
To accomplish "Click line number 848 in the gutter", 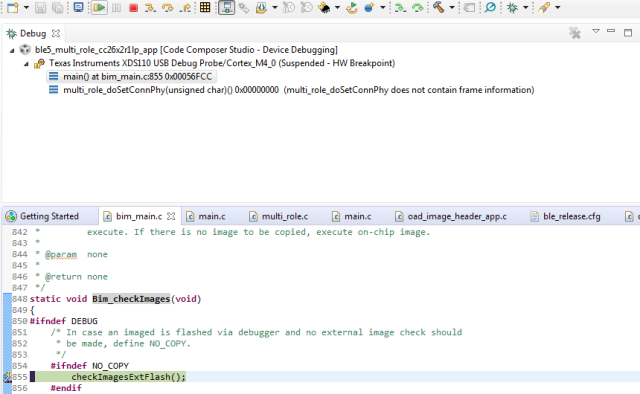I will (x=20, y=299).
